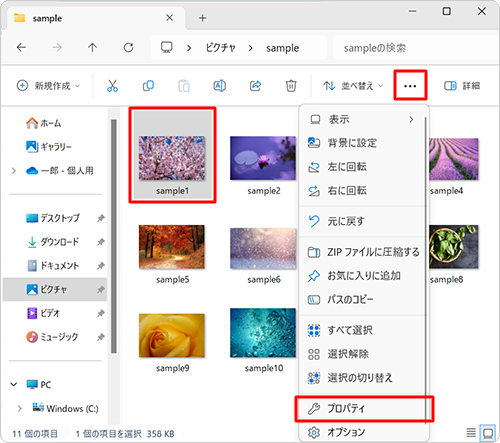Screen dimensions: 500x443
Task: Select 選択解除 menu item
Action: point(362,354)
